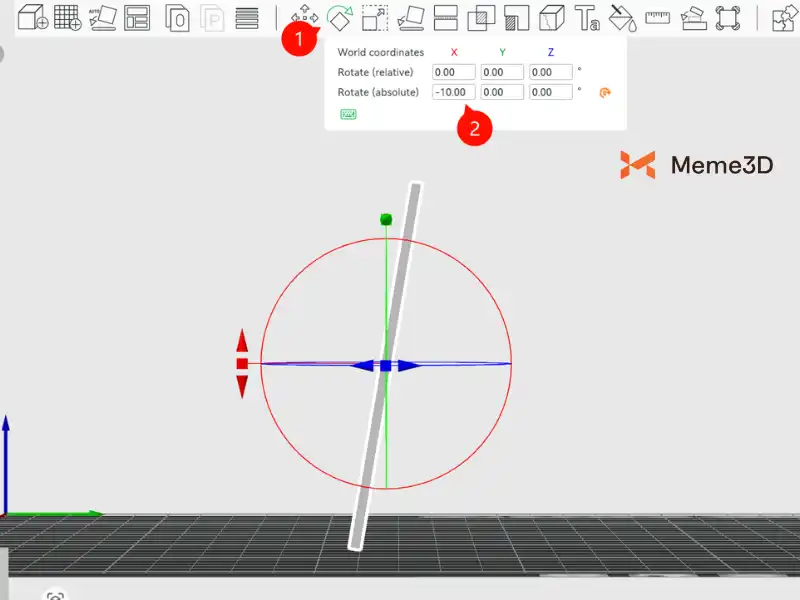Image resolution: width=800 pixels, height=600 pixels.
Task: Select the Scale tool
Action: (x=375, y=18)
